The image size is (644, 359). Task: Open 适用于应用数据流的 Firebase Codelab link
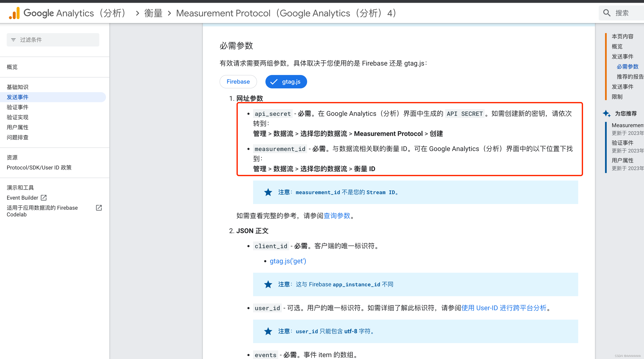[42, 211]
